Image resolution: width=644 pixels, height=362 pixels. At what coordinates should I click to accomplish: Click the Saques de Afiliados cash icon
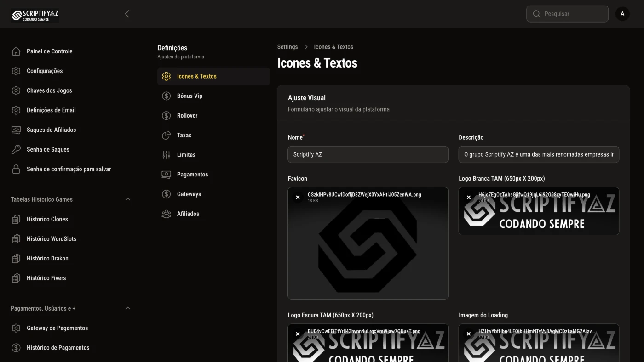tap(16, 130)
